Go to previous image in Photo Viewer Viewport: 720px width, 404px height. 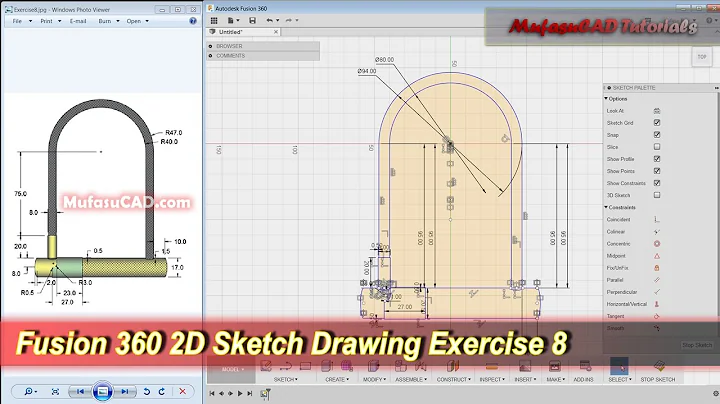click(x=80, y=392)
